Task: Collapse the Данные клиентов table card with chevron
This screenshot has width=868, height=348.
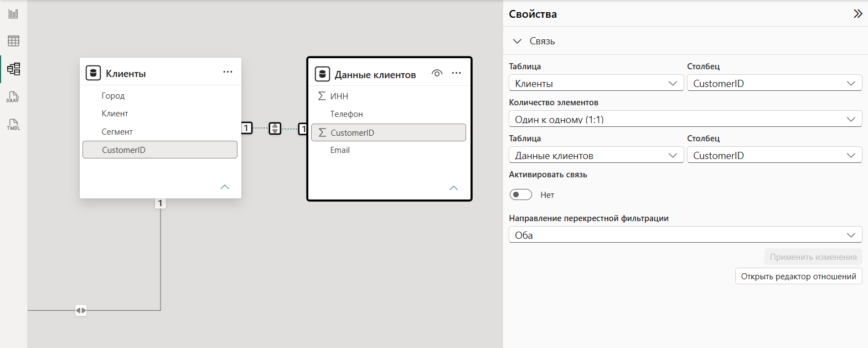Action: [x=454, y=188]
